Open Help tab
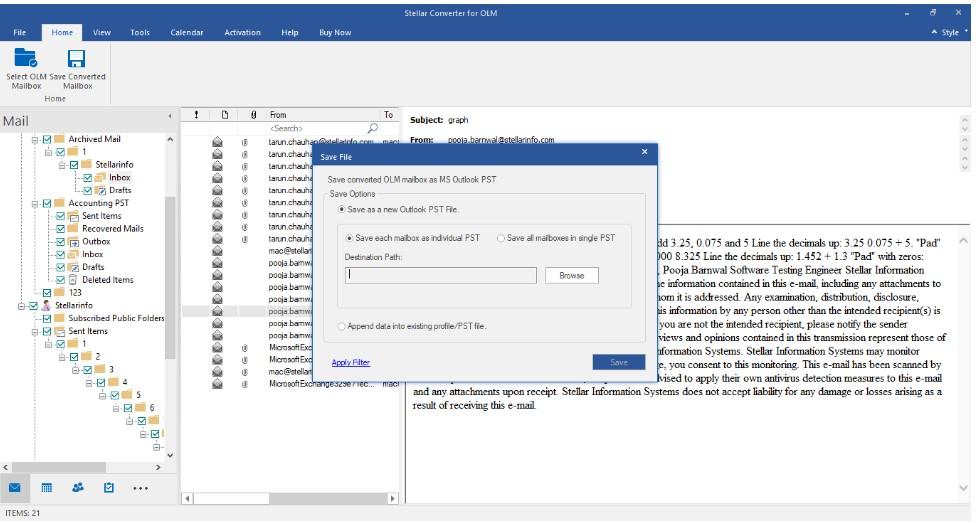Viewport: 978px width, 523px height. point(289,32)
